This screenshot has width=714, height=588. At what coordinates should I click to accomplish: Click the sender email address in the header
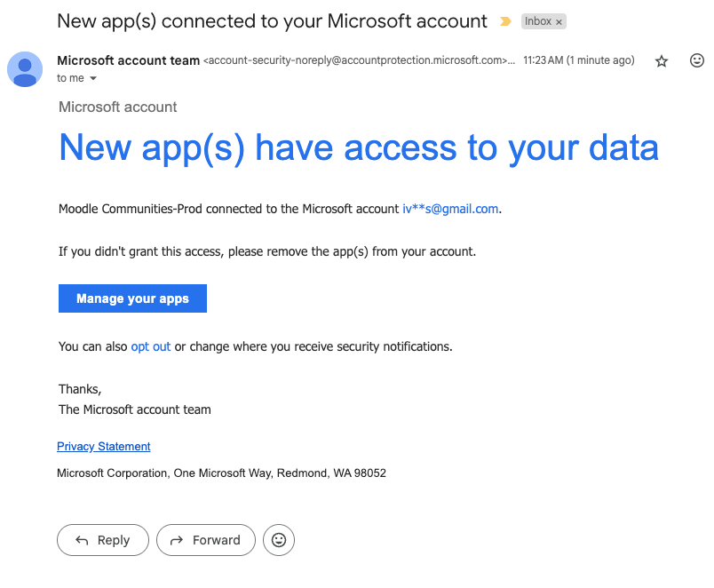pyautogui.click(x=360, y=60)
